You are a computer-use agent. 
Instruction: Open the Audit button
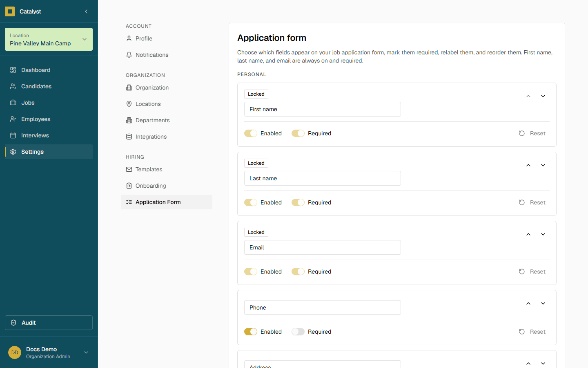pos(49,323)
